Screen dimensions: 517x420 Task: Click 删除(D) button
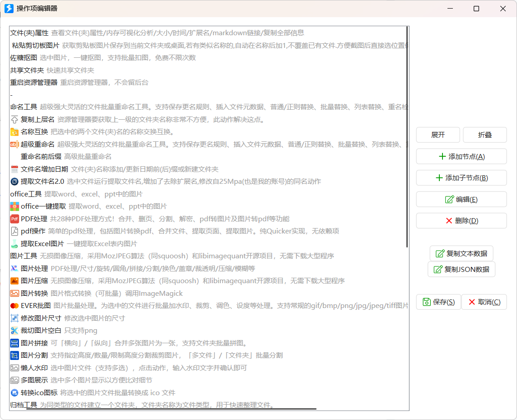(x=461, y=221)
